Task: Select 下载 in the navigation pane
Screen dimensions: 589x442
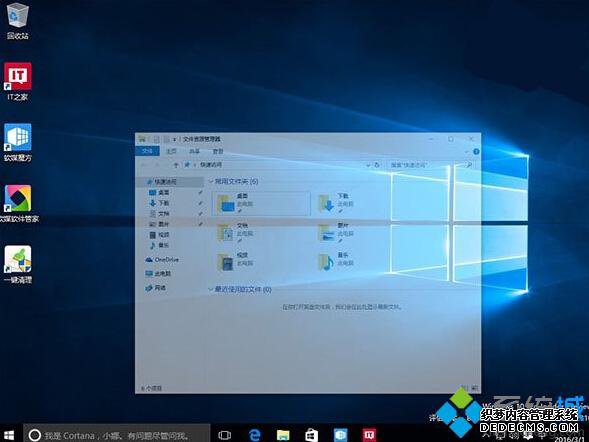Action: (x=159, y=203)
